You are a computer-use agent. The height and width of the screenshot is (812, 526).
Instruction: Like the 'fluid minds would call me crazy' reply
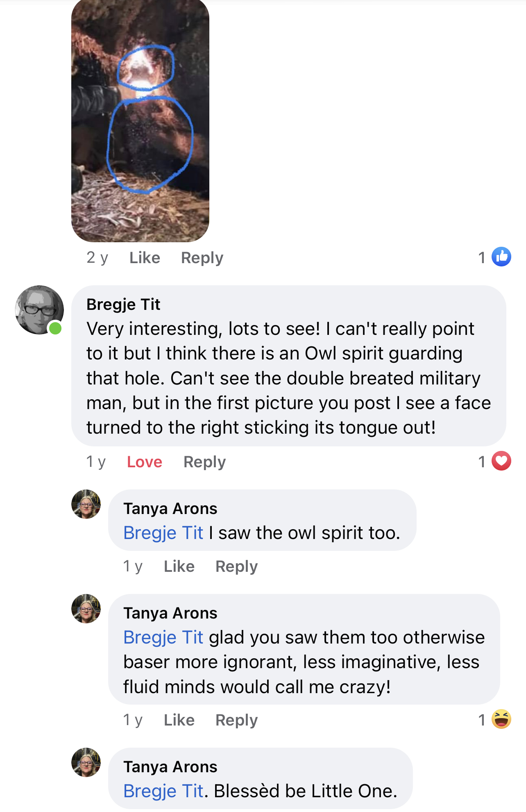[179, 720]
